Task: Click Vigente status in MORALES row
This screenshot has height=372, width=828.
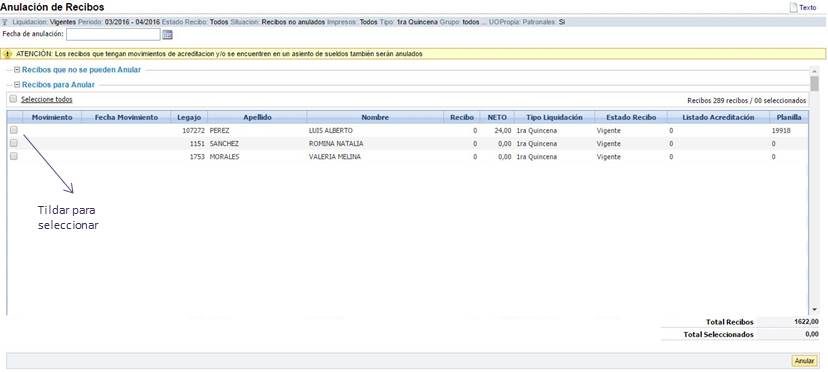Action: tap(609, 157)
